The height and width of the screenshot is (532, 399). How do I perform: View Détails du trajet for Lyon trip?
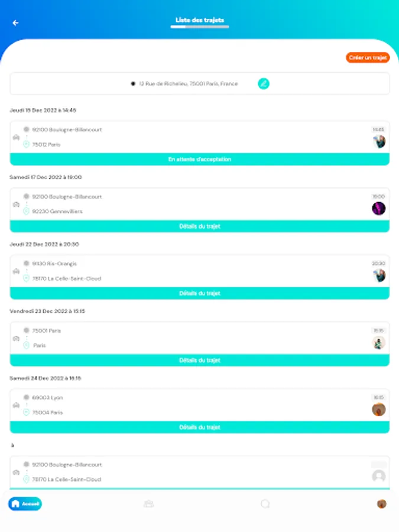click(x=199, y=427)
